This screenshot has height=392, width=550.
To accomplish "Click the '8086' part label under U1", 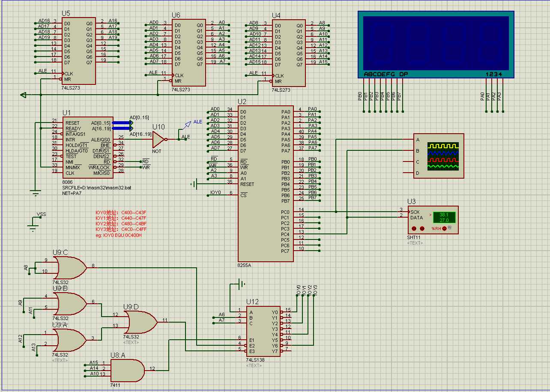I will pyautogui.click(x=68, y=182).
